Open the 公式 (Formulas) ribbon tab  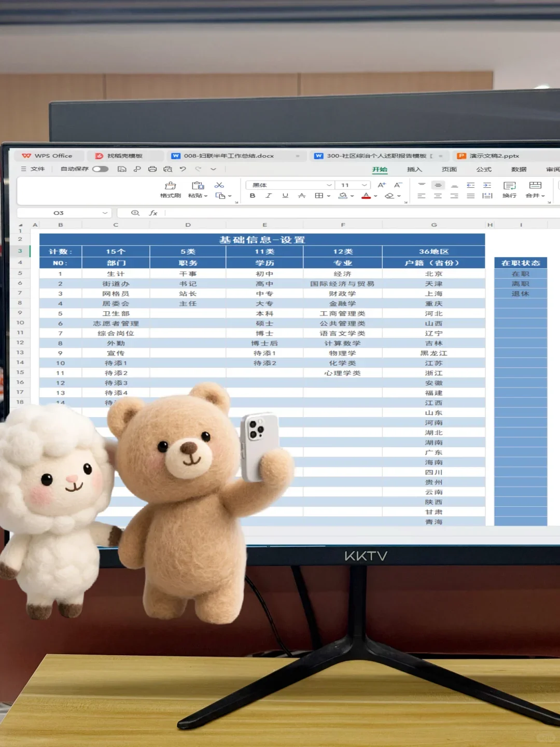484,170
